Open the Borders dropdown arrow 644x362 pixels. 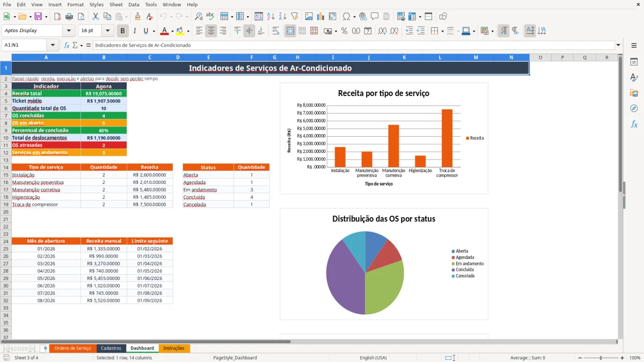(x=442, y=31)
